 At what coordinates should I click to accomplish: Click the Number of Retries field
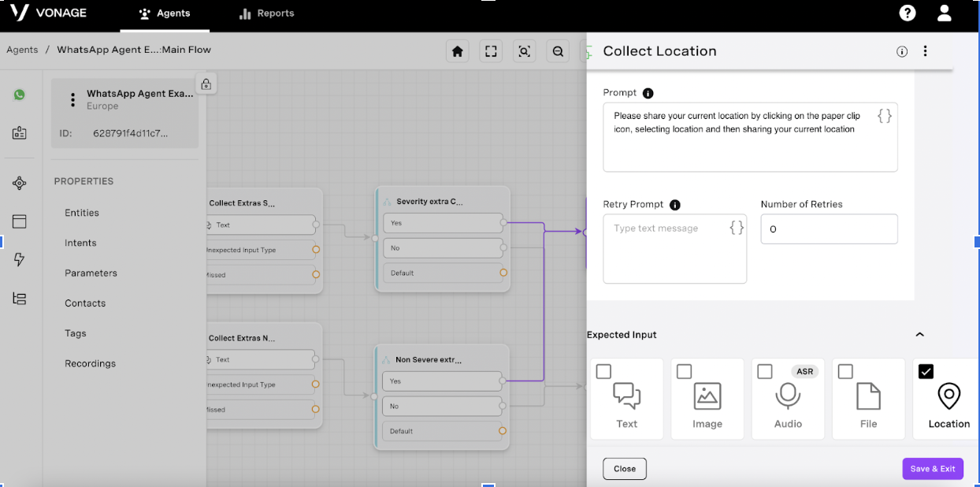pyautogui.click(x=829, y=229)
